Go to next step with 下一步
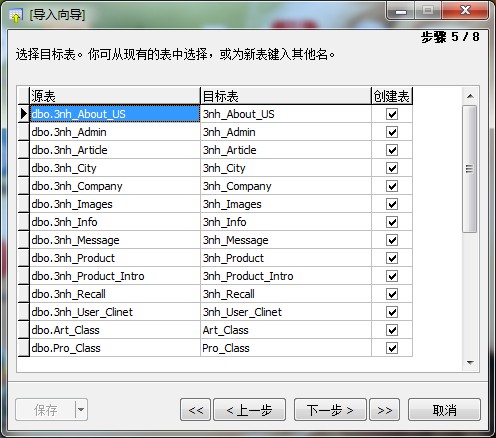This screenshot has height=438, width=496. click(x=330, y=410)
